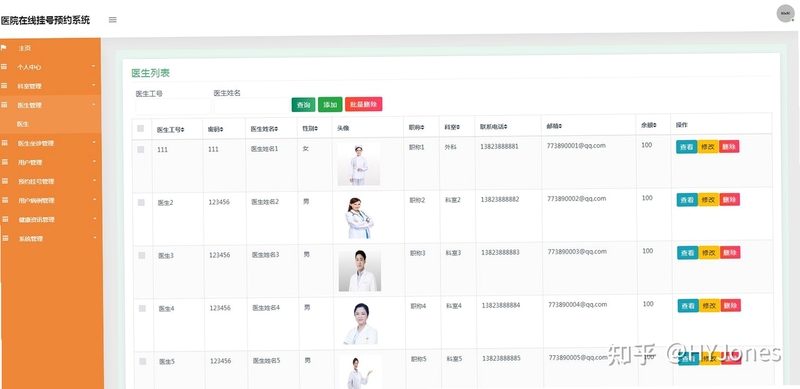Viewport: 800px width, 389px height.
Task: Sort by the 联系电话 column arrows
Action: pyautogui.click(x=505, y=127)
